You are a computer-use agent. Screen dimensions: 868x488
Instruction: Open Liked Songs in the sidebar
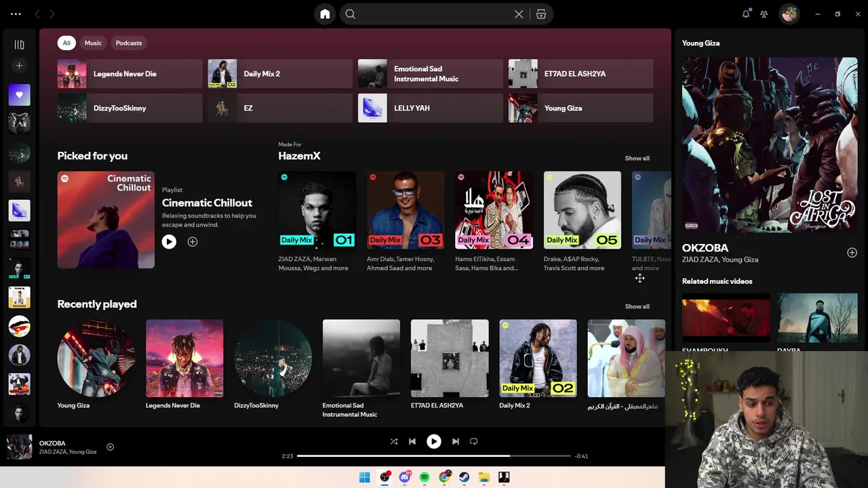pos(19,95)
